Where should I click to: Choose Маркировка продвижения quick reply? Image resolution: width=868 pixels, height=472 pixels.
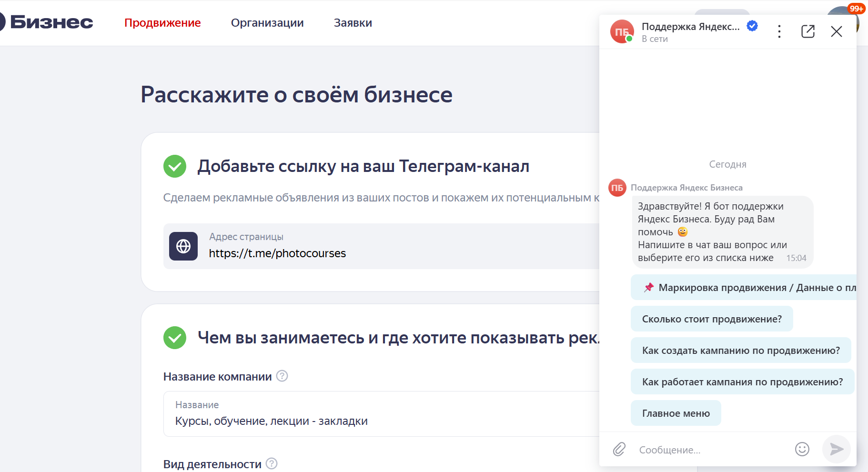coord(744,287)
